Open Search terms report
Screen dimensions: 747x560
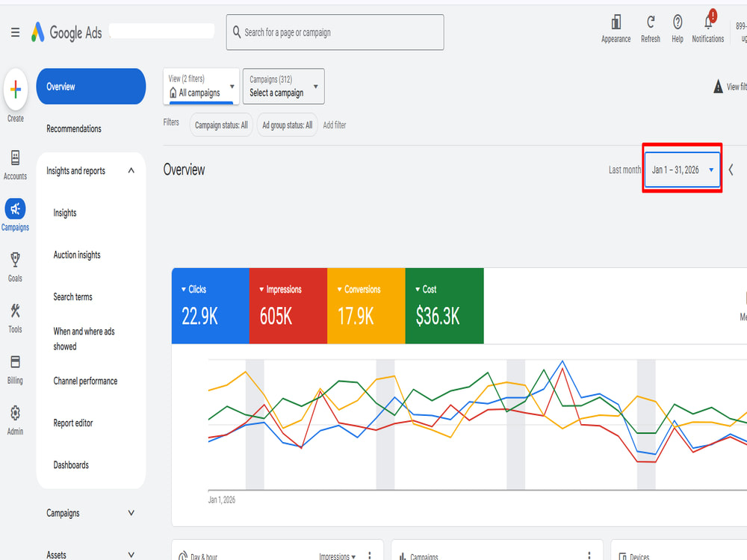point(73,296)
